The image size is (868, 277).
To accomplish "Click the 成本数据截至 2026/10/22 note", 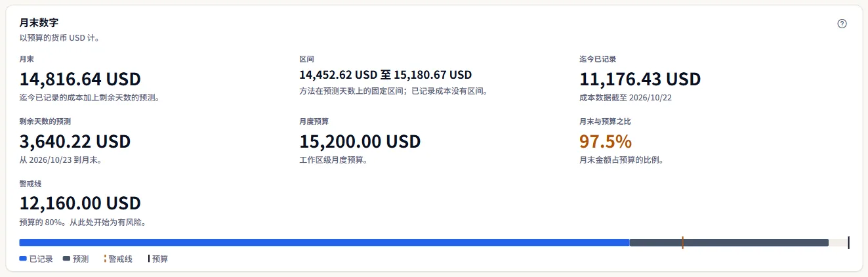I will pyautogui.click(x=626, y=98).
